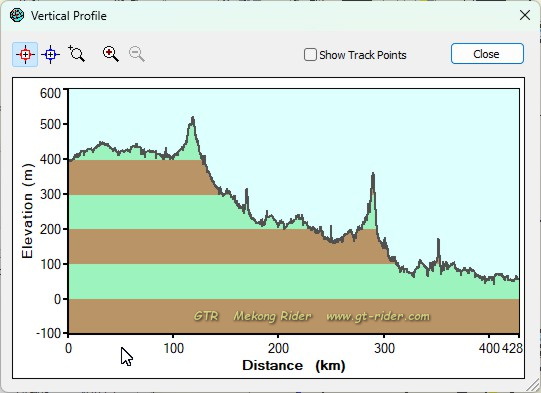541x393 pixels.
Task: Click the elevation peak near 290 km
Action: coord(373,175)
